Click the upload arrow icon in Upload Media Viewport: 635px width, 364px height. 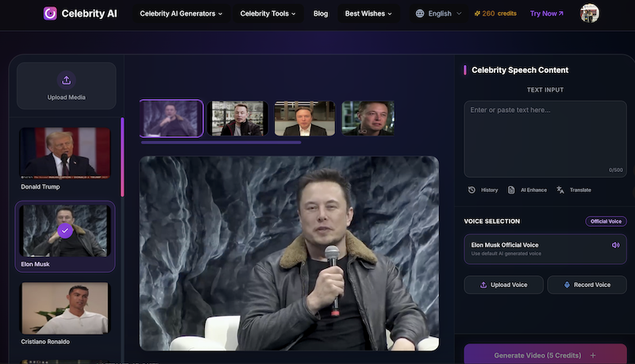[67, 80]
